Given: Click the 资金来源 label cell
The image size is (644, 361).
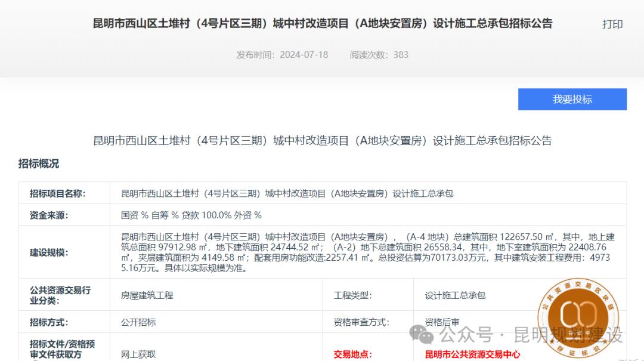Looking at the screenshot, I should point(49,215).
